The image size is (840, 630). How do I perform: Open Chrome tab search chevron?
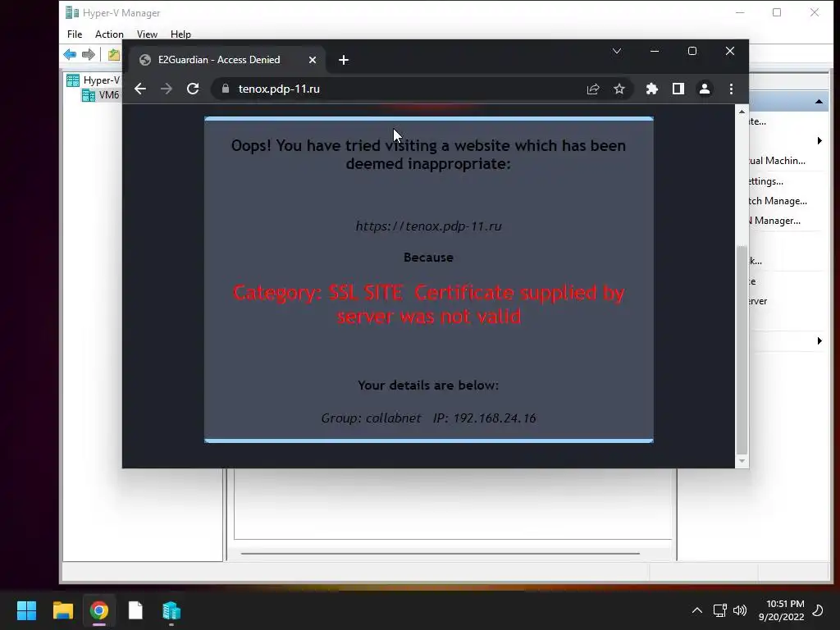[617, 51]
